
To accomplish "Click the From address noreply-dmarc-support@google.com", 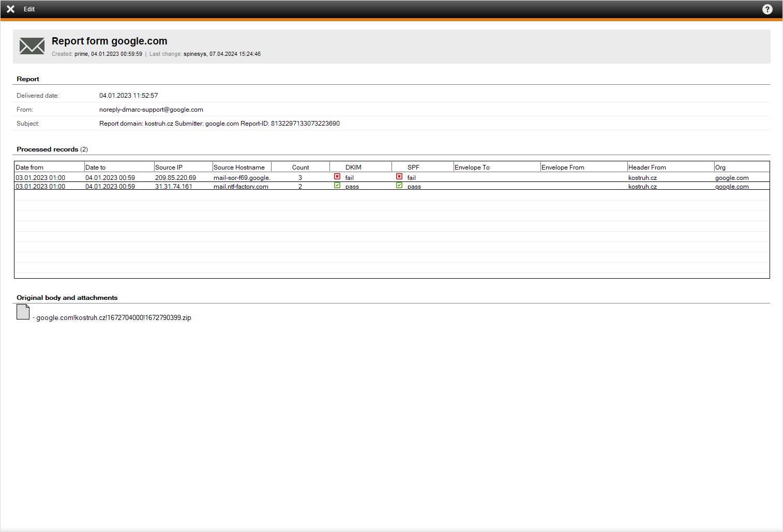I will tap(151, 110).
